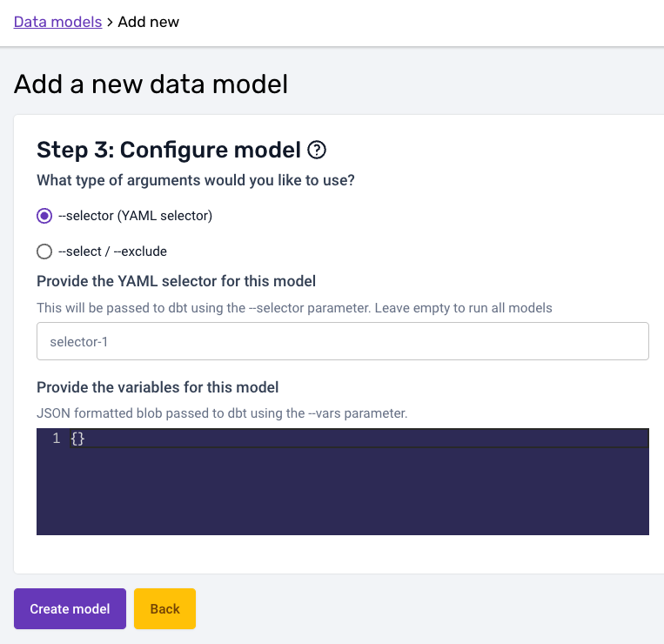Focus the YAML selector input field
This screenshot has width=664, height=644.
(x=342, y=341)
